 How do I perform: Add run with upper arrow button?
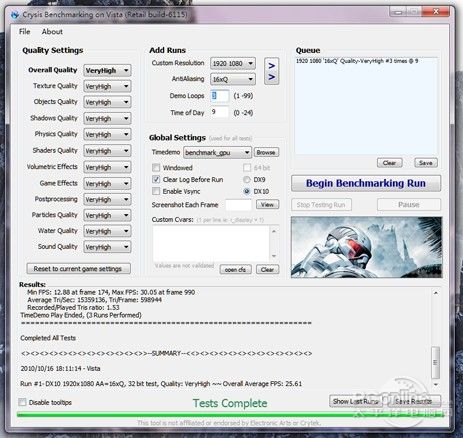tap(272, 66)
